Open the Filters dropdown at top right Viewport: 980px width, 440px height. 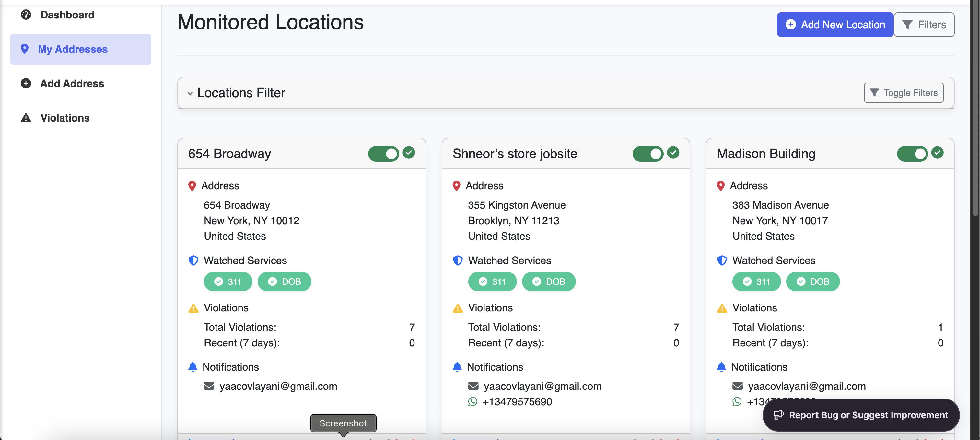click(x=924, y=25)
